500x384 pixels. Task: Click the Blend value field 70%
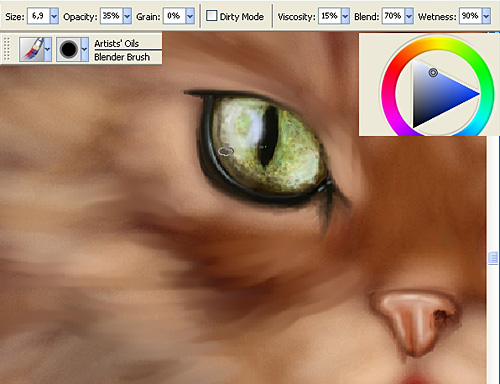pyautogui.click(x=393, y=16)
